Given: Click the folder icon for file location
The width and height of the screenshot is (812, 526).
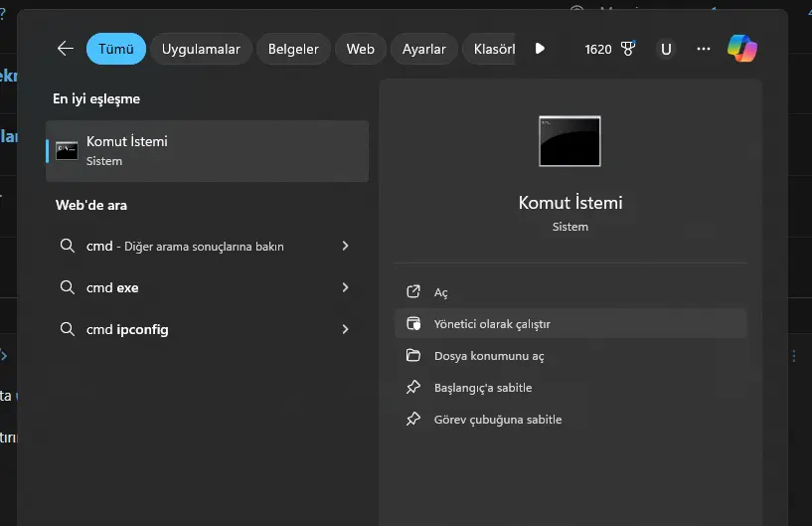Looking at the screenshot, I should pyautogui.click(x=413, y=355).
